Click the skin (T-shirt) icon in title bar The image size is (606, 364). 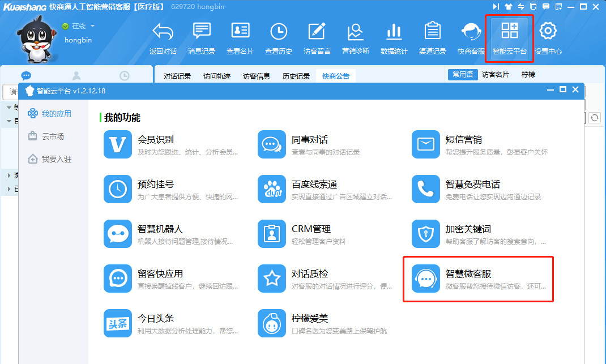(509, 7)
